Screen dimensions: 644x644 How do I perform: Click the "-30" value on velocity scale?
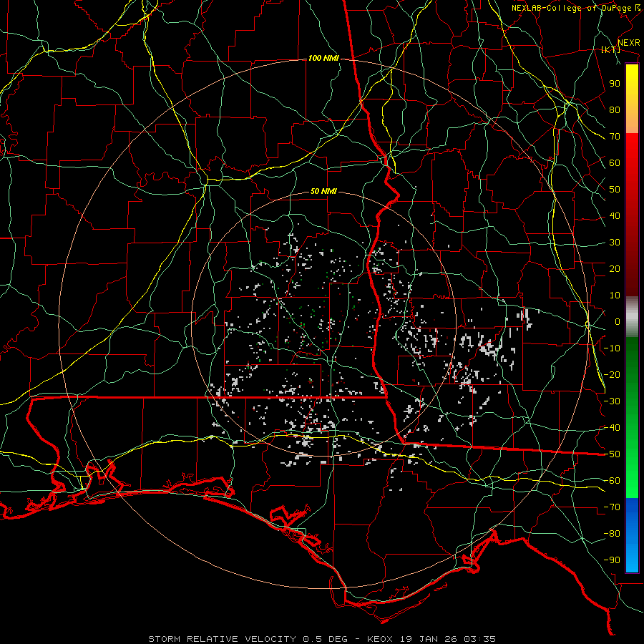(612, 401)
